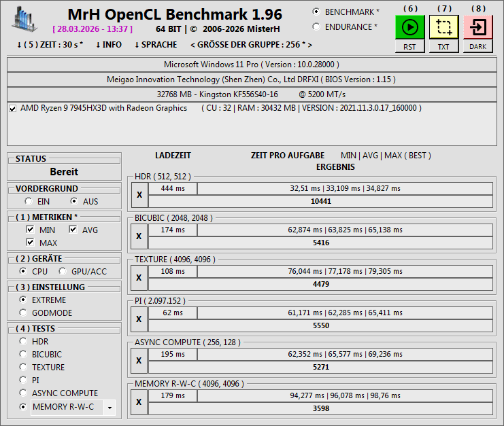This screenshot has width=504, height=426.
Task: Clear BICUBIC result with its X button
Action: pos(139,236)
